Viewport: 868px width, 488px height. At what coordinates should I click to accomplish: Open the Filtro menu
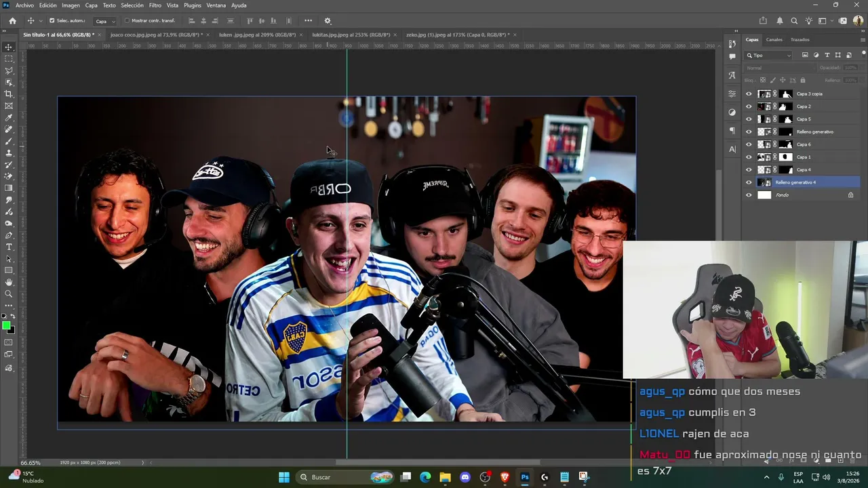click(x=155, y=5)
